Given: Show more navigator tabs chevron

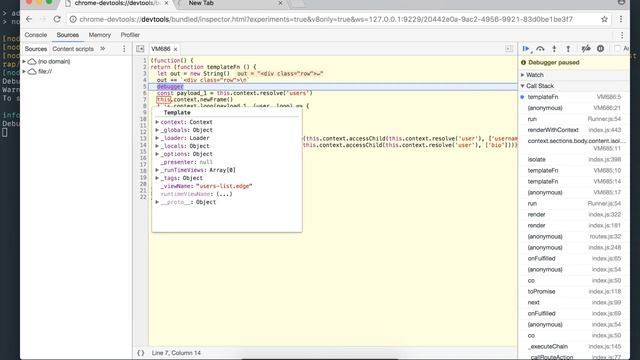Looking at the screenshot, I should click(103, 49).
